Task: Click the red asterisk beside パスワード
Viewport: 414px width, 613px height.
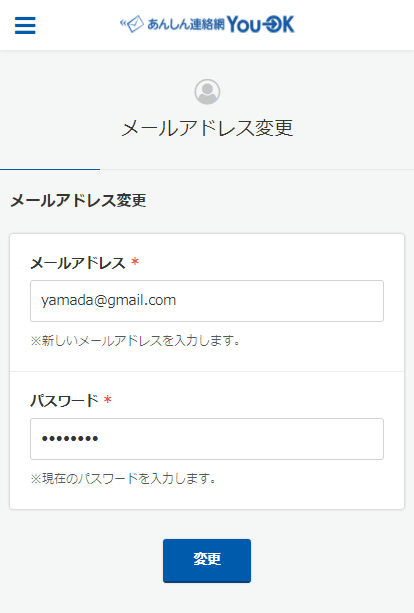Action: (x=108, y=400)
